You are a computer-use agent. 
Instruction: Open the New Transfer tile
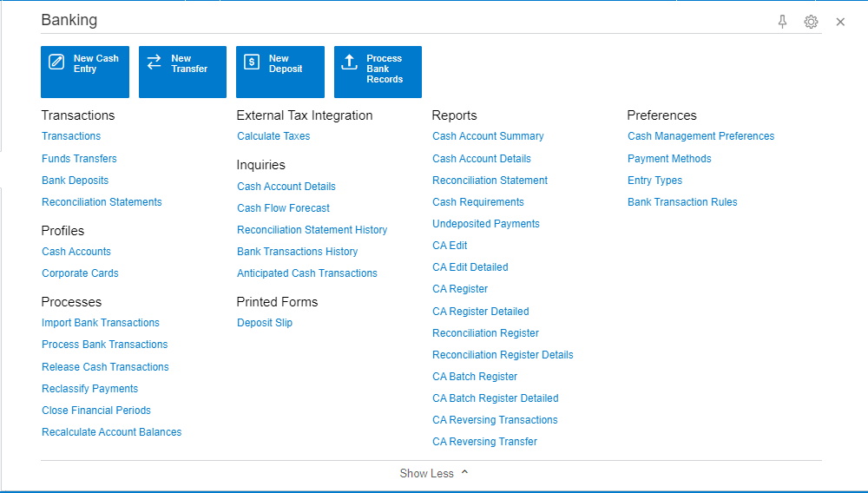[182, 72]
